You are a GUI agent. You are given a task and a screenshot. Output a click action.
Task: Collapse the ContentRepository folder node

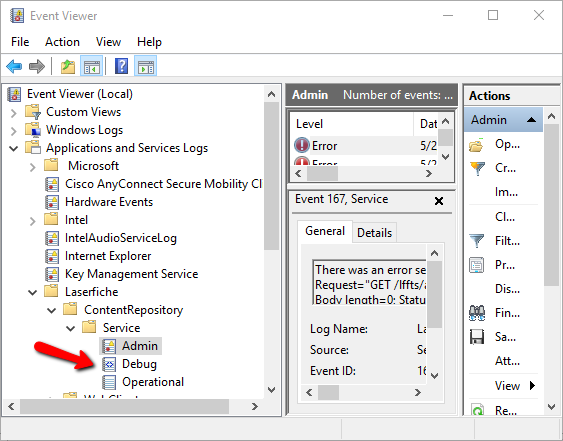point(52,310)
